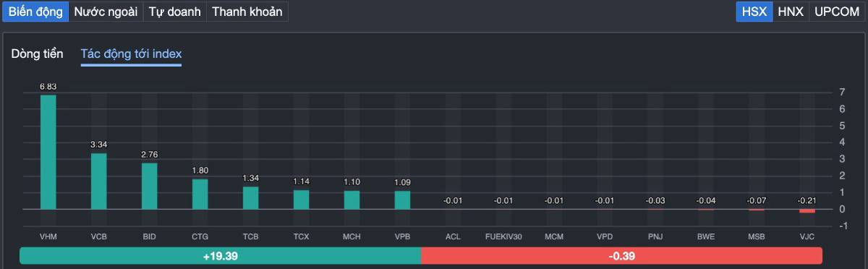
Task: Click the 2.76 value label
Action: (x=149, y=154)
